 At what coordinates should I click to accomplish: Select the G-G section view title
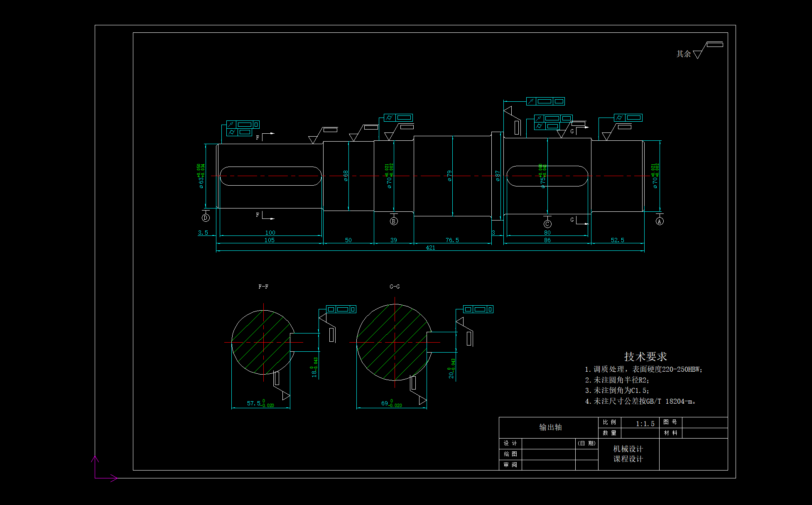[x=395, y=287]
